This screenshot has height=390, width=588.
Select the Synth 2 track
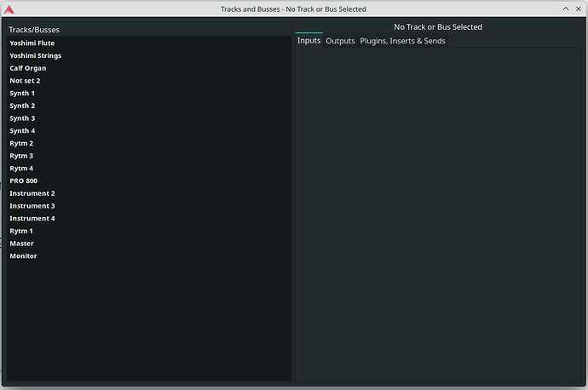click(x=149, y=106)
